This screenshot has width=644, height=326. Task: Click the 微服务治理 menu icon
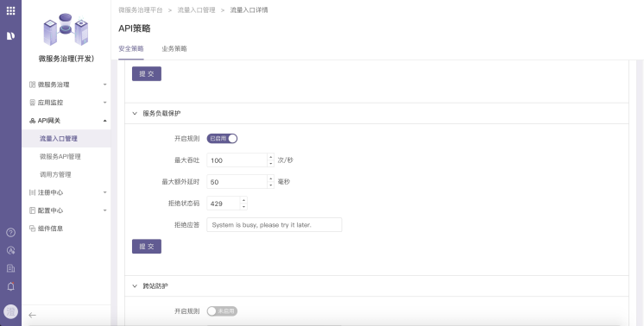[x=33, y=85]
